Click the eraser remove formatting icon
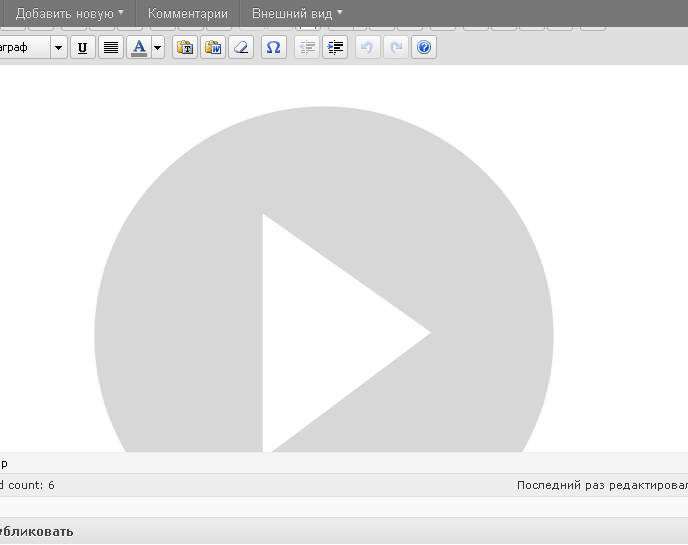Viewport: 688px width, 545px height. (240, 47)
